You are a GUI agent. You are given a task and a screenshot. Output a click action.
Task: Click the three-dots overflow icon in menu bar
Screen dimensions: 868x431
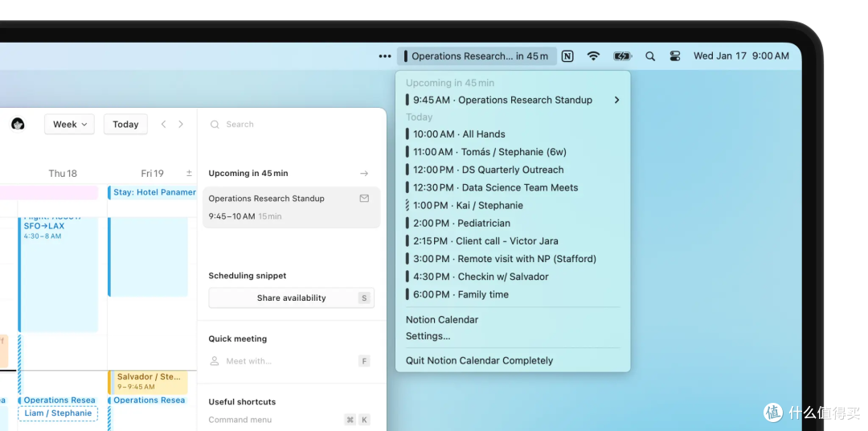click(385, 56)
